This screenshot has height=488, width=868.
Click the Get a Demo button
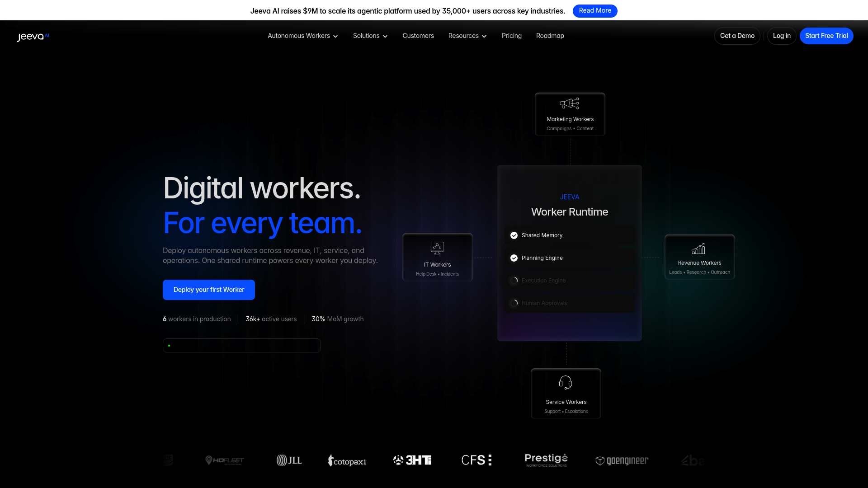(x=737, y=36)
